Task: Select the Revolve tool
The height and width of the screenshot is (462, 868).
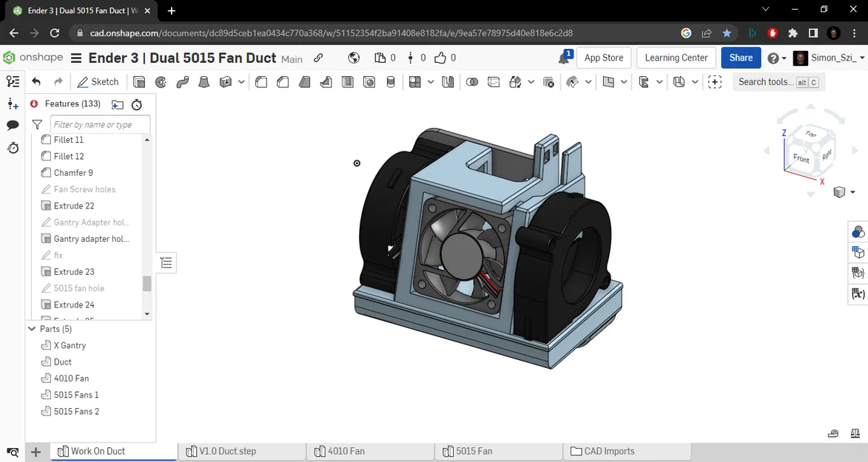Action: click(161, 82)
